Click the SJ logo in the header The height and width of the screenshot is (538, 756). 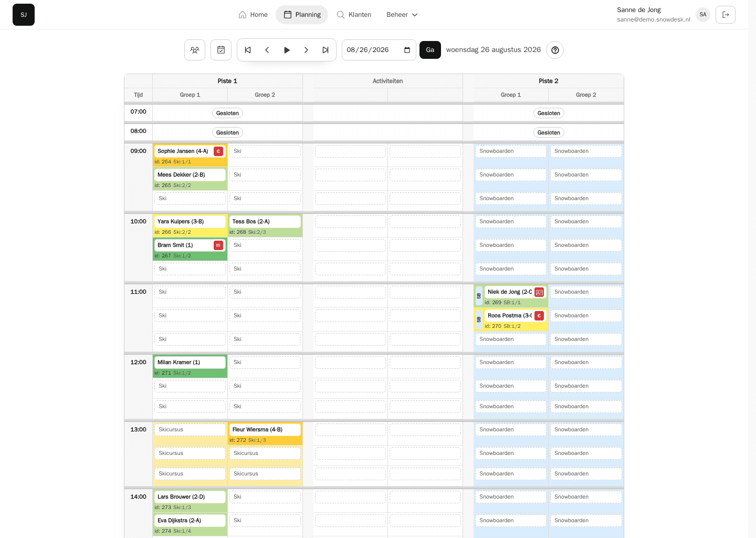[x=24, y=15]
